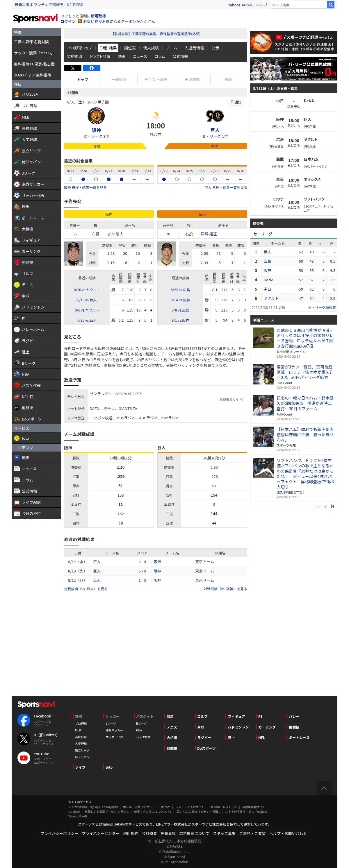Viewport: 349px width, 868px height.
Task: Open YouTube official channel icon
Action: 24,758
